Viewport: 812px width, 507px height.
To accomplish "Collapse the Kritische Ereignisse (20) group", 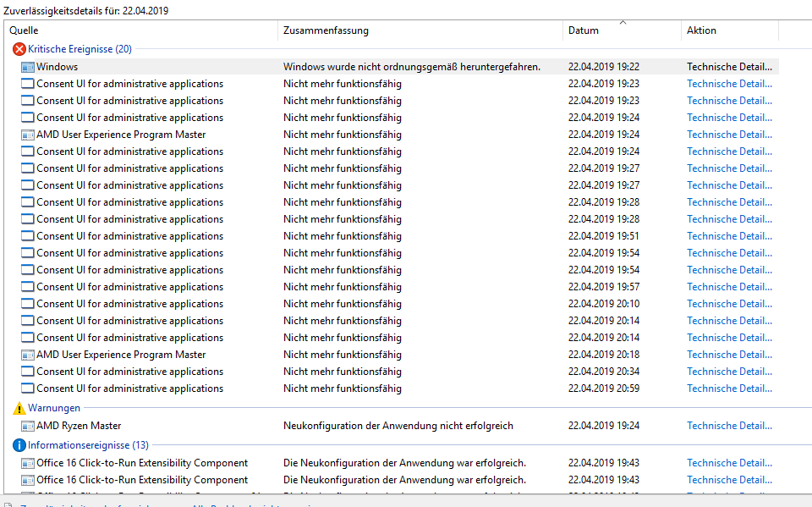I will 80,49.
